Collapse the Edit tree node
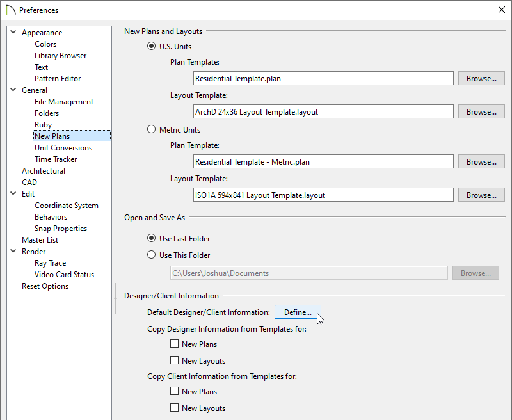Screen dimensions: 512x420 coord(13,193)
